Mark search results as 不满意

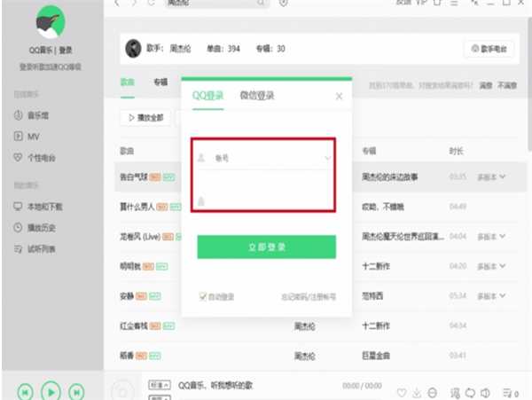click(x=507, y=85)
